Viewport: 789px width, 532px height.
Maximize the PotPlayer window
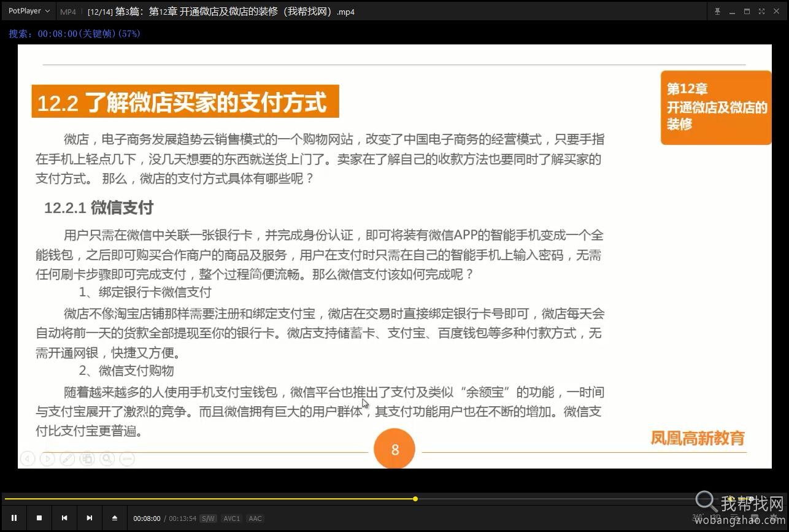tap(747, 12)
